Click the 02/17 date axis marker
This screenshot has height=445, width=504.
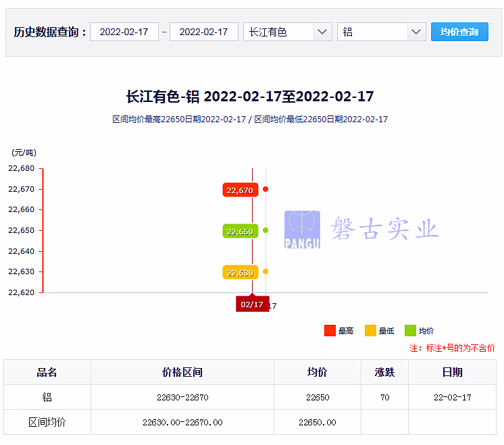point(252,304)
